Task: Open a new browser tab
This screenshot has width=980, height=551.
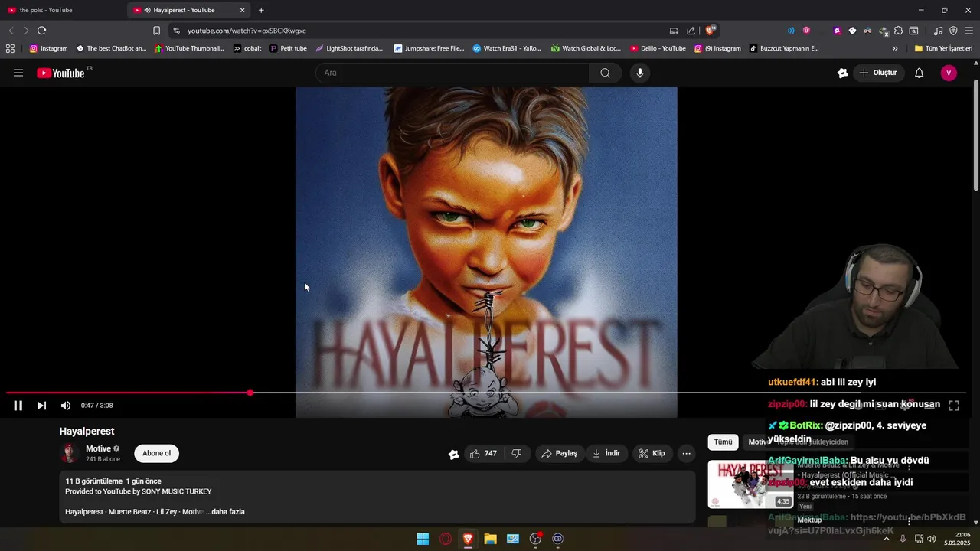Action: (261, 10)
